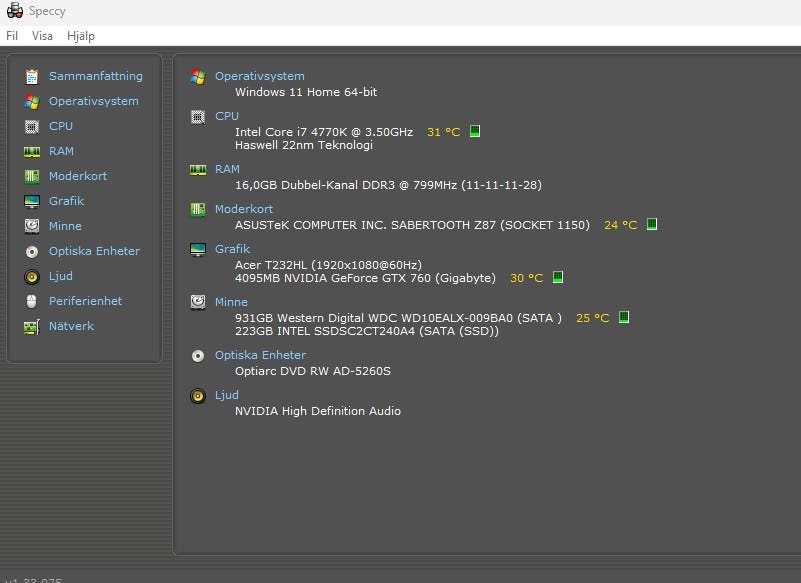
Task: Click the Windows flag icon in summary pane
Action: point(198,77)
